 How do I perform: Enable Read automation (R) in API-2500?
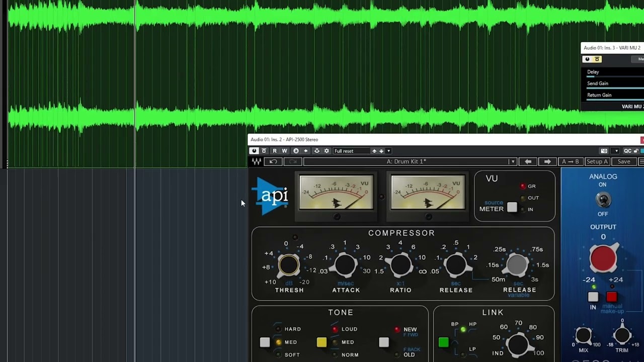(274, 151)
